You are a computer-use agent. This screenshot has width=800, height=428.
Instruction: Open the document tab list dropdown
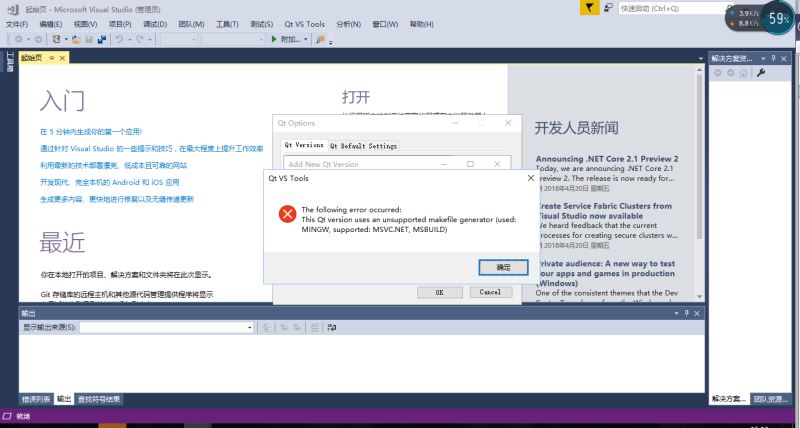click(701, 59)
